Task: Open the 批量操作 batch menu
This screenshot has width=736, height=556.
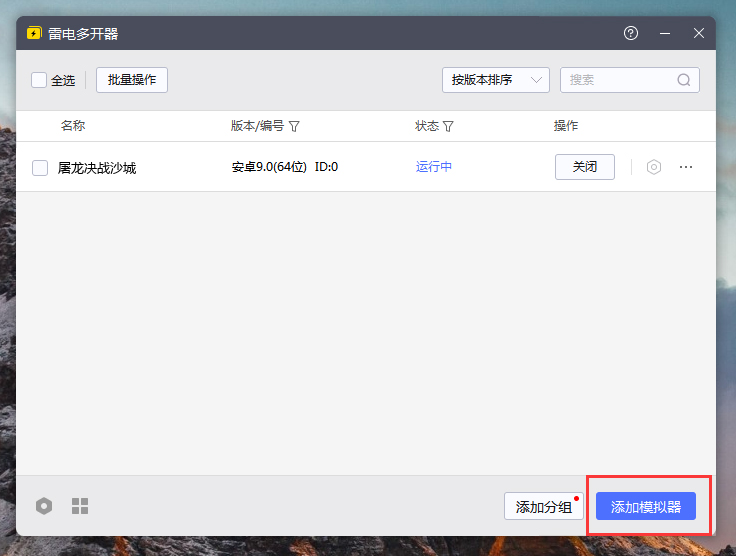Action: pyautogui.click(x=132, y=80)
